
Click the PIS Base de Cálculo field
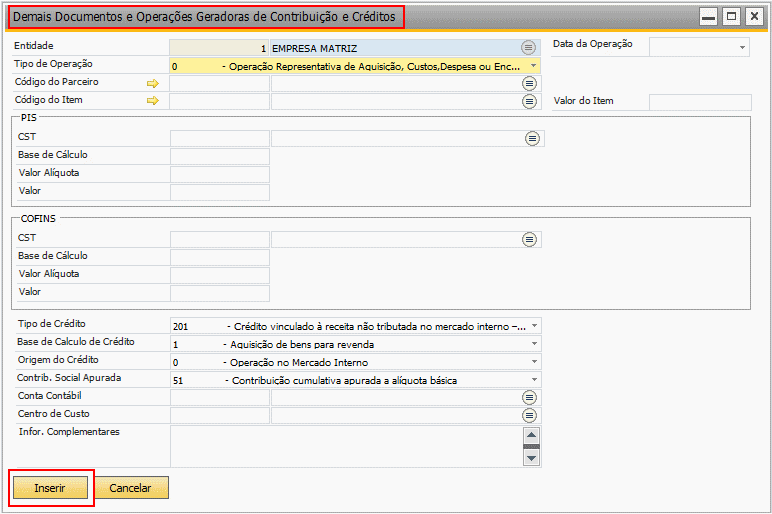pos(220,156)
